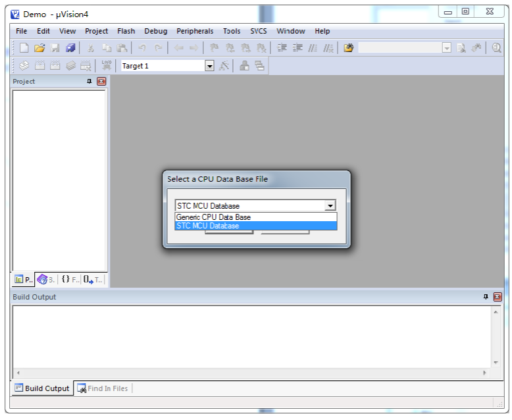Select the Build Output bottom tab
Viewport: 512px width, 420px height.
point(42,388)
